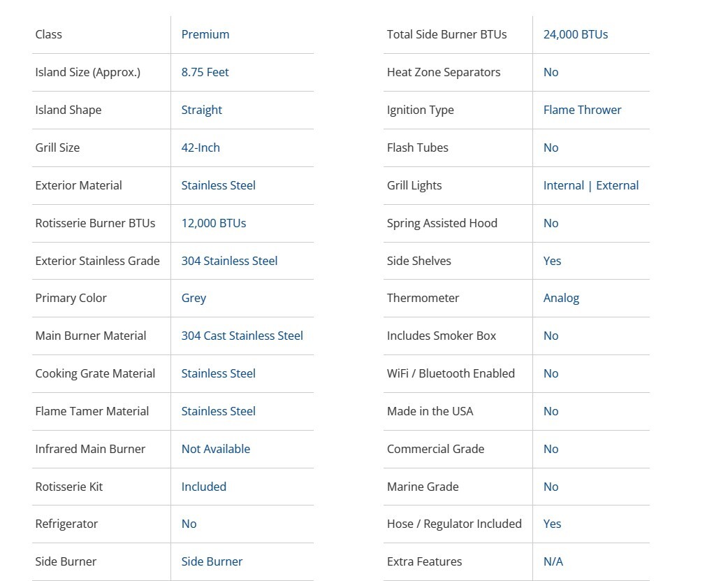Click the Analog thermometer link

[x=561, y=298]
